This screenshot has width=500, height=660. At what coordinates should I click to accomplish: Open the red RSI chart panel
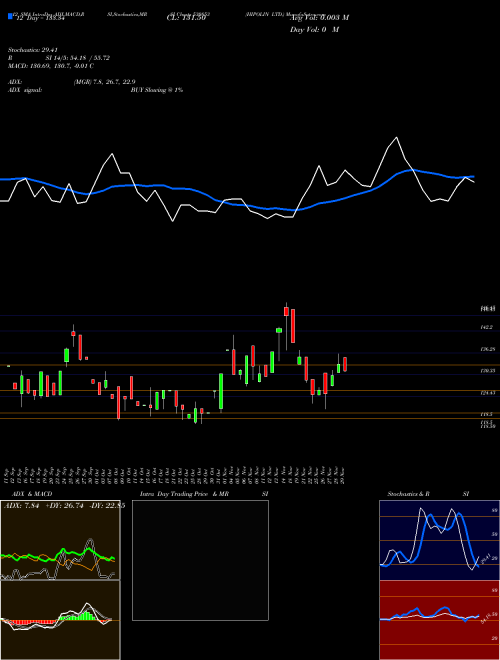(x=439, y=620)
